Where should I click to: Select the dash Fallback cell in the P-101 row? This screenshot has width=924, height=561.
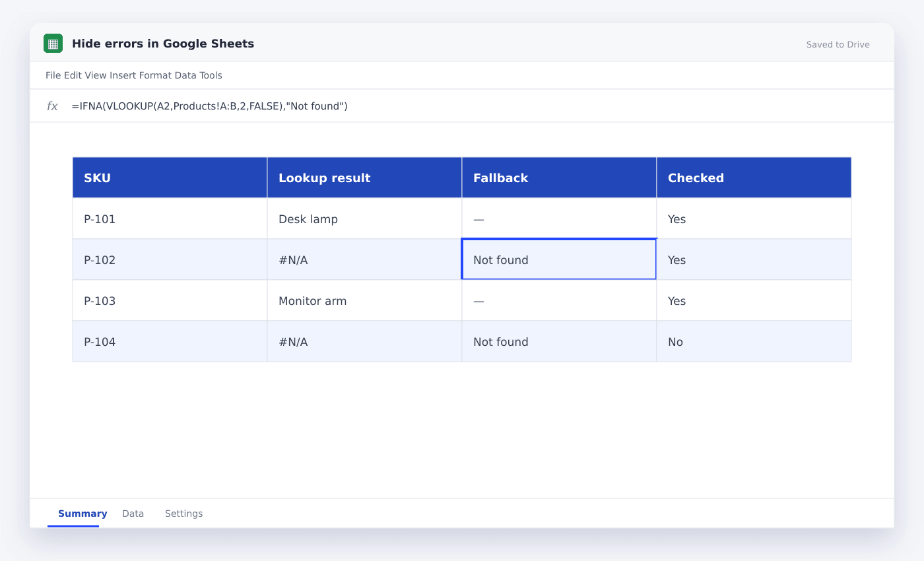click(x=559, y=218)
